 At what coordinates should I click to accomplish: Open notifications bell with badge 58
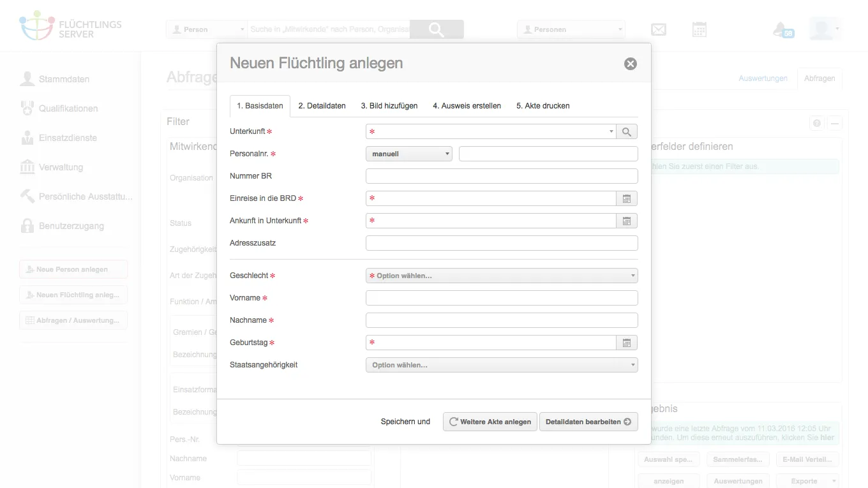click(782, 29)
